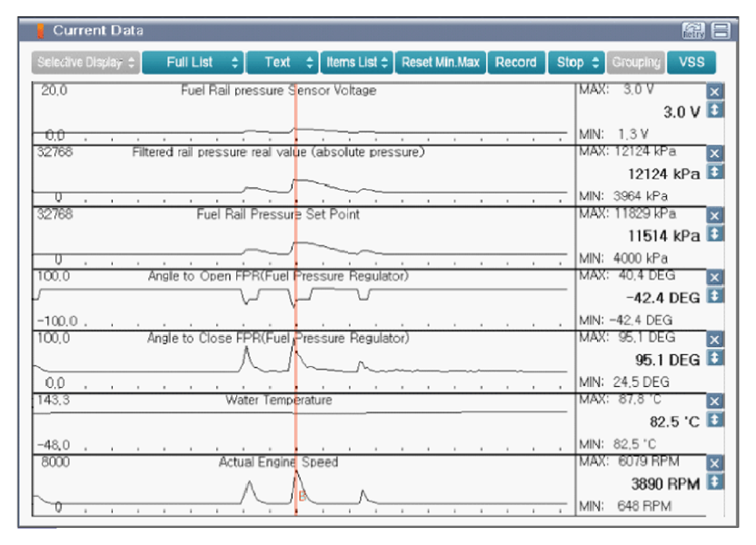The height and width of the screenshot is (545, 756).
Task: Click the window layout icon in title bar
Action: point(721,31)
